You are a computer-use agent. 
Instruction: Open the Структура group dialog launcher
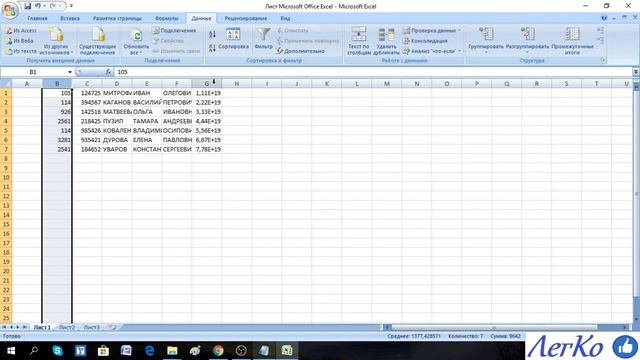pos(603,60)
